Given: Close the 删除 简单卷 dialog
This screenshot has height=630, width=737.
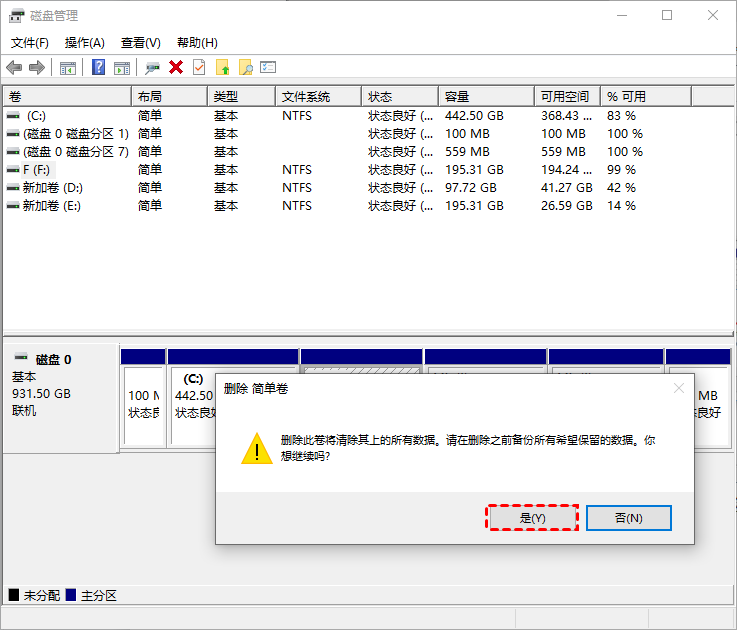Looking at the screenshot, I should point(678,388).
